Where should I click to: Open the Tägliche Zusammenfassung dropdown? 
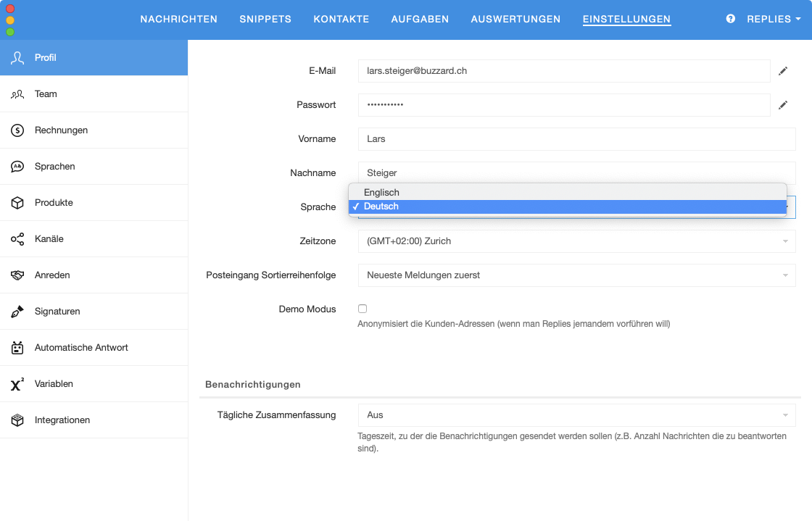[576, 415]
